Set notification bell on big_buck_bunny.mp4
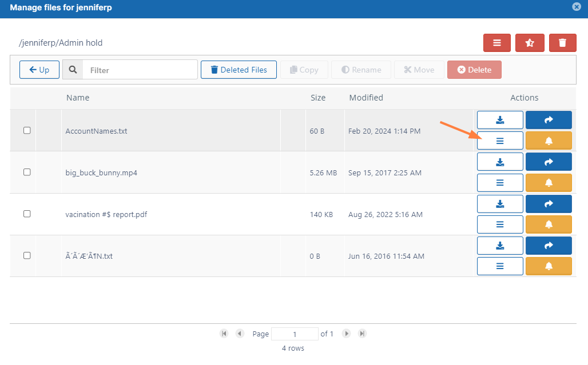Image resolution: width=588 pixels, height=365 pixels. (549, 183)
